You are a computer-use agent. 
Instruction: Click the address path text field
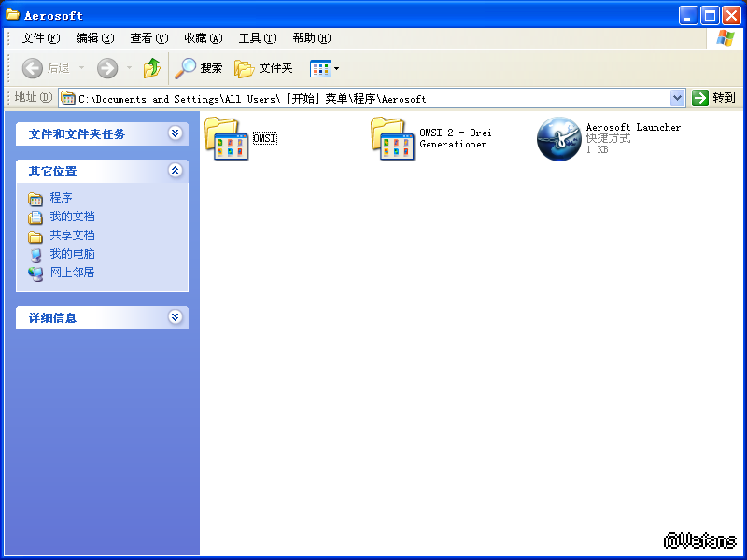(x=372, y=99)
